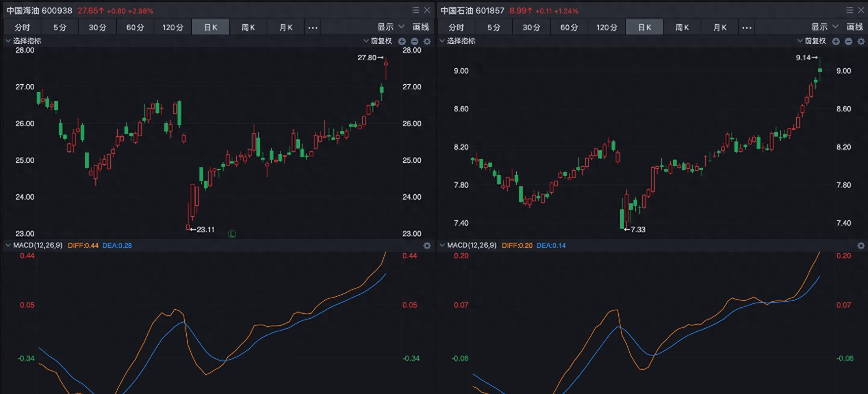Switch 中国石油 chart to 5分 tab

click(494, 28)
